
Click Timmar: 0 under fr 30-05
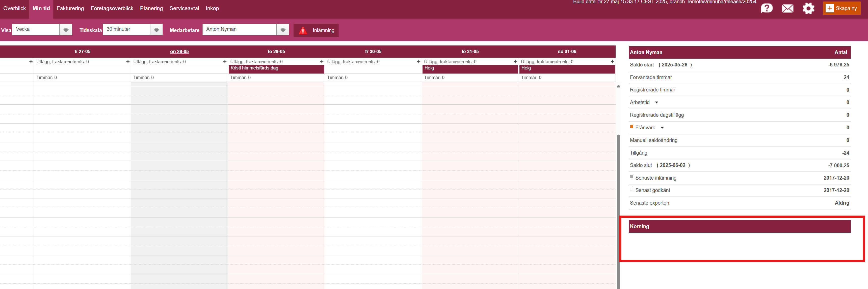[337, 78]
